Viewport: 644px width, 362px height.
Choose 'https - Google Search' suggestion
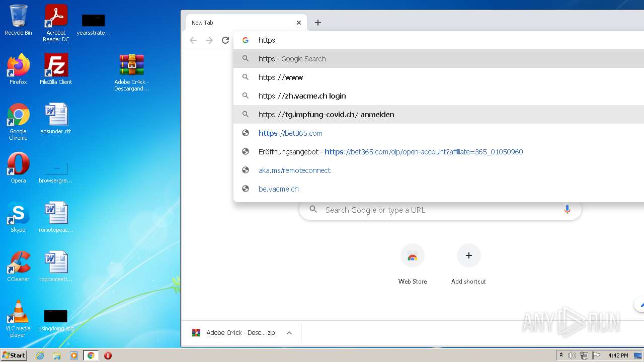[x=439, y=59]
